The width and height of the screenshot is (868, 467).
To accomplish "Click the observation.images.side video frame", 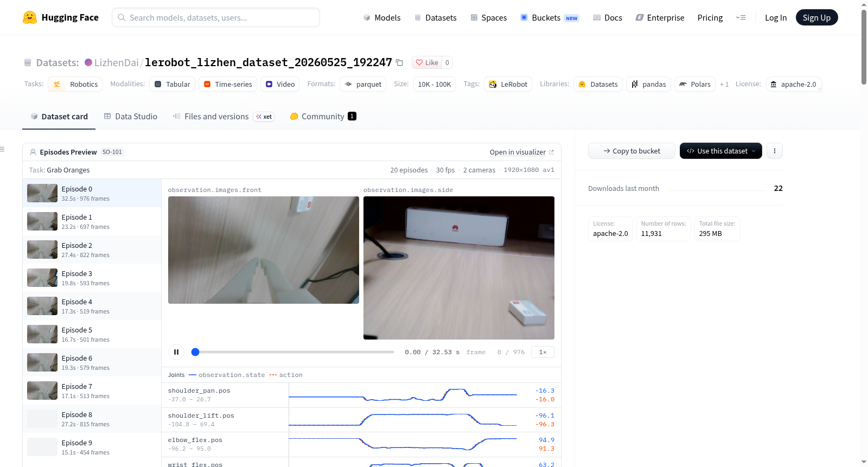I will [x=459, y=268].
